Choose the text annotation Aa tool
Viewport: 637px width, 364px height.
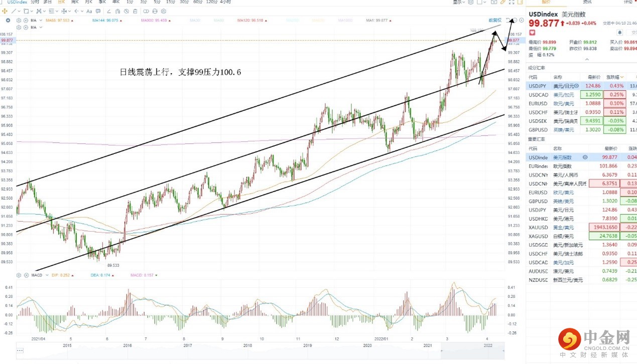89,11
